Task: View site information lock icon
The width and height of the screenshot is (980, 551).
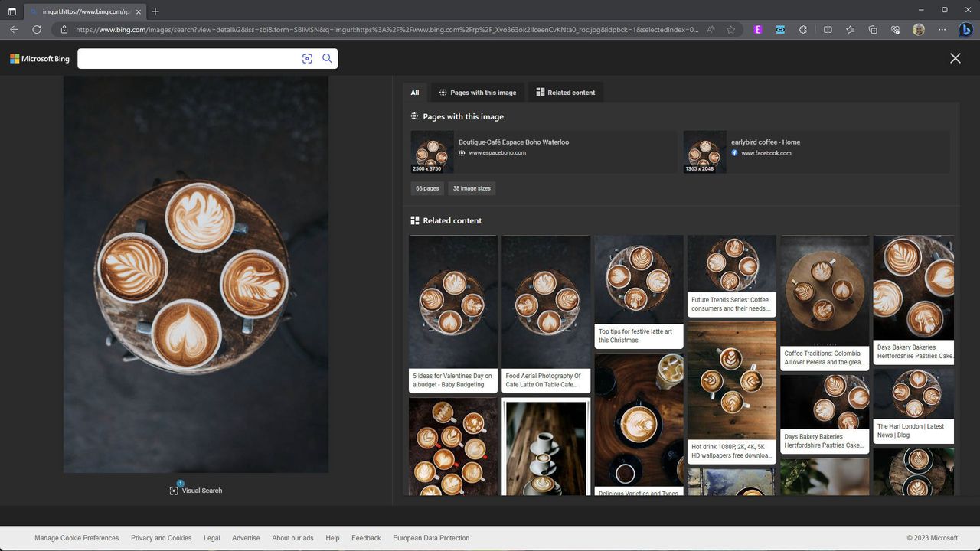Action: click(64, 30)
